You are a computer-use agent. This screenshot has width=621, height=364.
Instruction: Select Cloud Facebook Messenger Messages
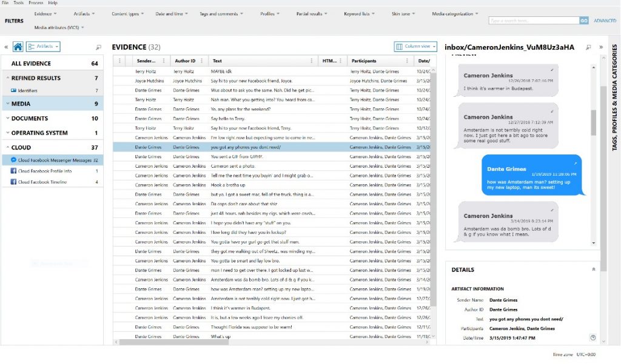53,160
